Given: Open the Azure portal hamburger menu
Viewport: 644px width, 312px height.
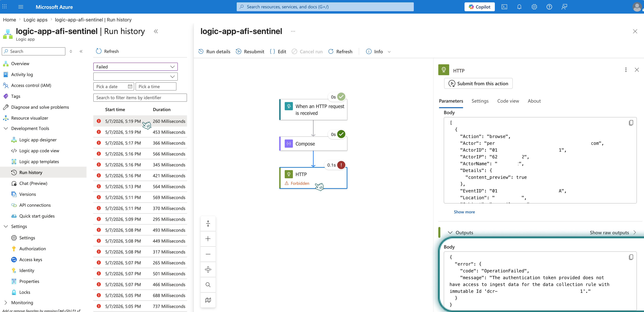Looking at the screenshot, I should [x=21, y=7].
